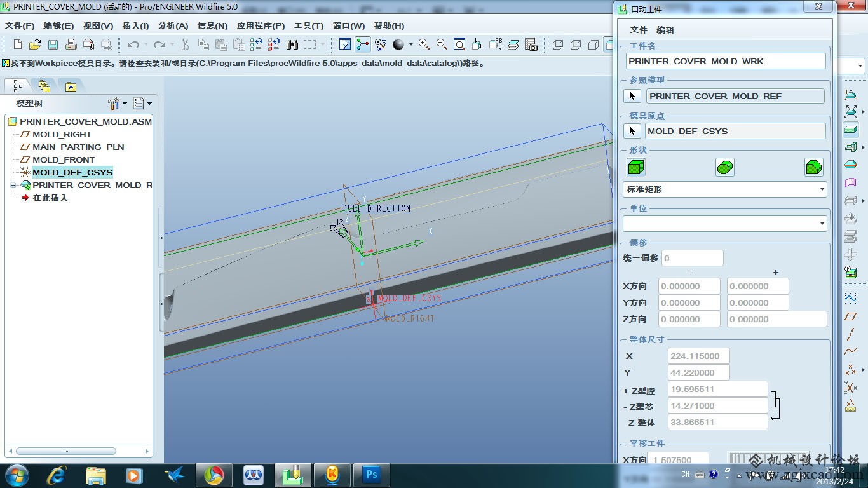This screenshot has height=488, width=868.
Task: Toggle the no hidden display mode icon
Action: click(x=593, y=44)
